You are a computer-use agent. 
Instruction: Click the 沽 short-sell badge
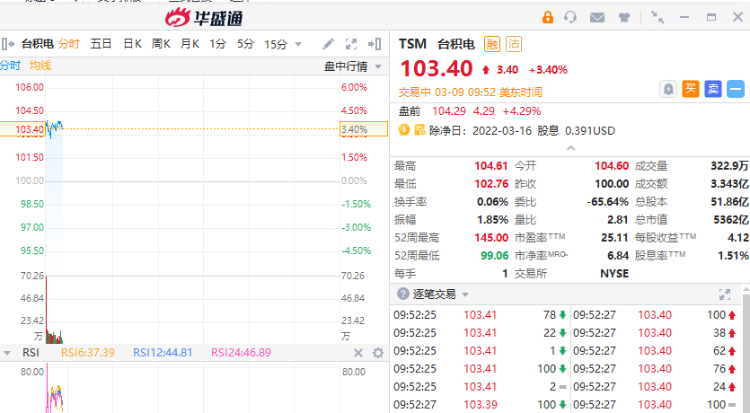point(514,44)
